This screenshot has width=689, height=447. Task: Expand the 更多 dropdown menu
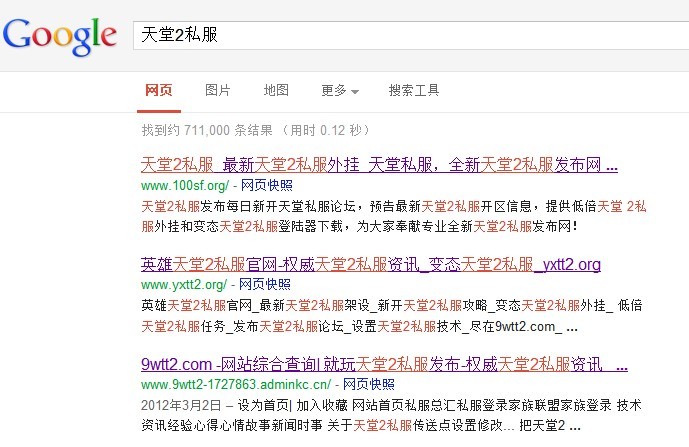[x=334, y=90]
